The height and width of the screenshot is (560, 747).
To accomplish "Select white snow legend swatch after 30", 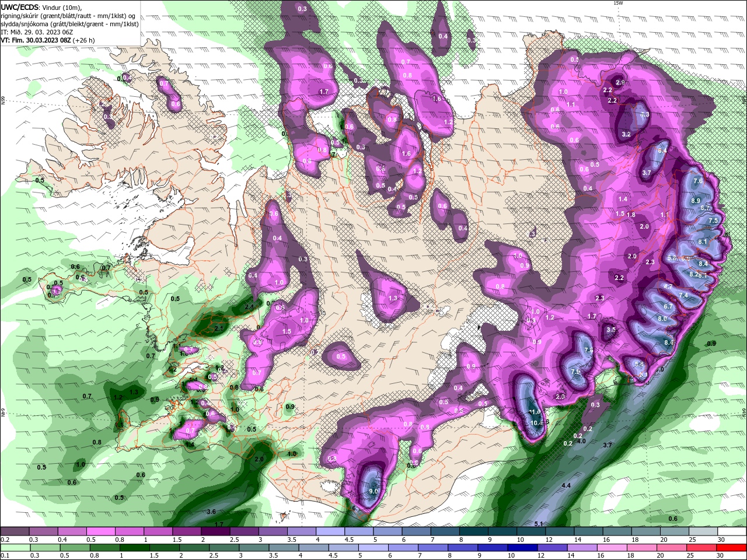I will (732, 531).
